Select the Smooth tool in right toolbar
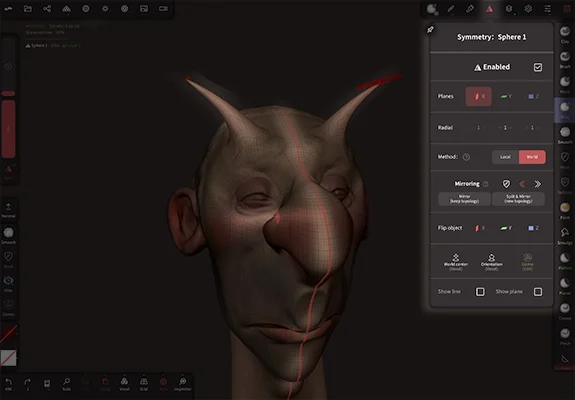The image size is (575, 400). [565, 135]
